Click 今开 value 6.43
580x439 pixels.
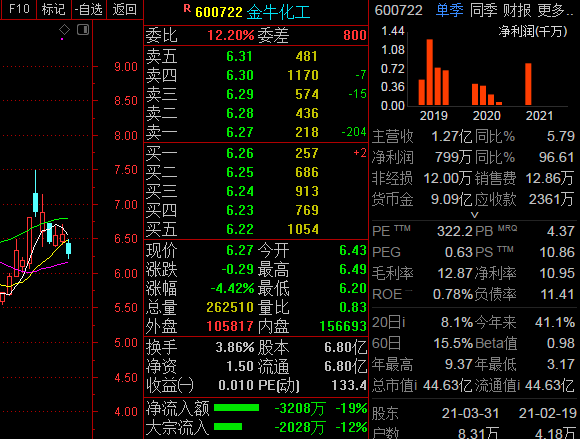click(x=353, y=250)
